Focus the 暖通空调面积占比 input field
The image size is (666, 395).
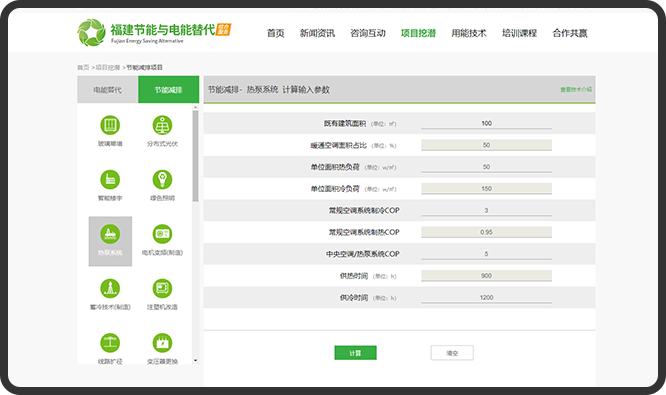pos(486,145)
